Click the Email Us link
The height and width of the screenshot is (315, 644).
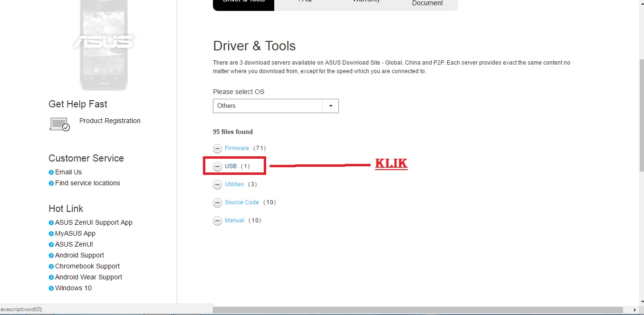pos(68,172)
